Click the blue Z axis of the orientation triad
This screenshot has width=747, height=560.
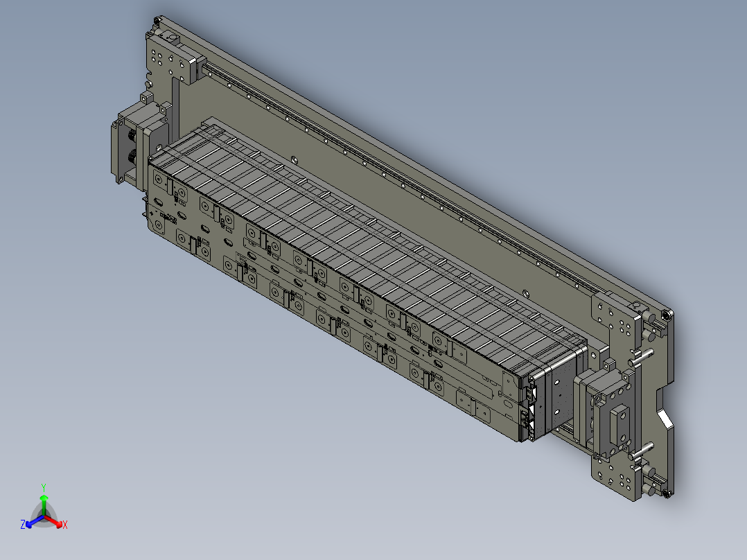click(33, 521)
